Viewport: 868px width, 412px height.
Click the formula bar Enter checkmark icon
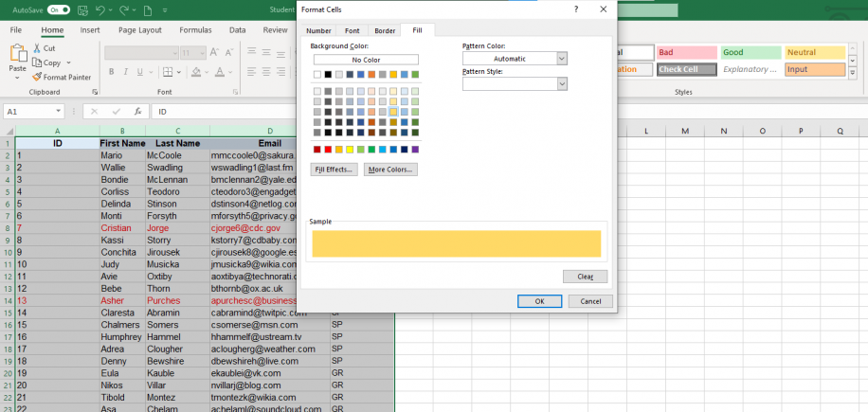(117, 112)
